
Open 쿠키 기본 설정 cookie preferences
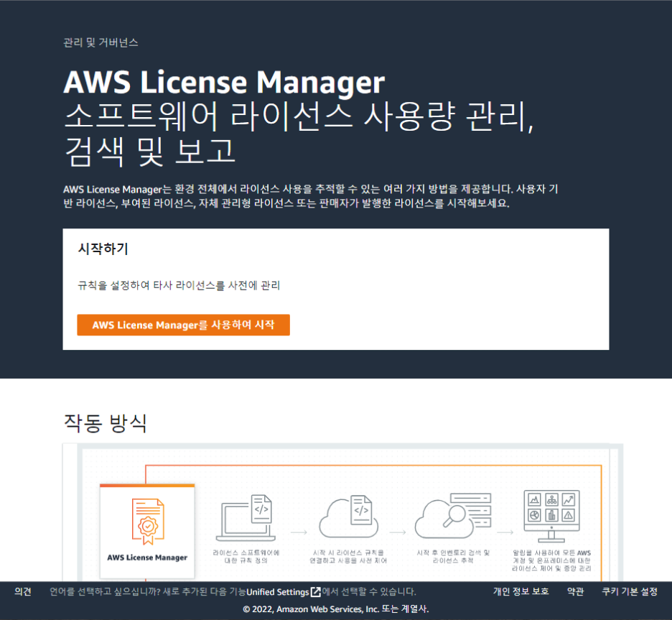point(630,592)
